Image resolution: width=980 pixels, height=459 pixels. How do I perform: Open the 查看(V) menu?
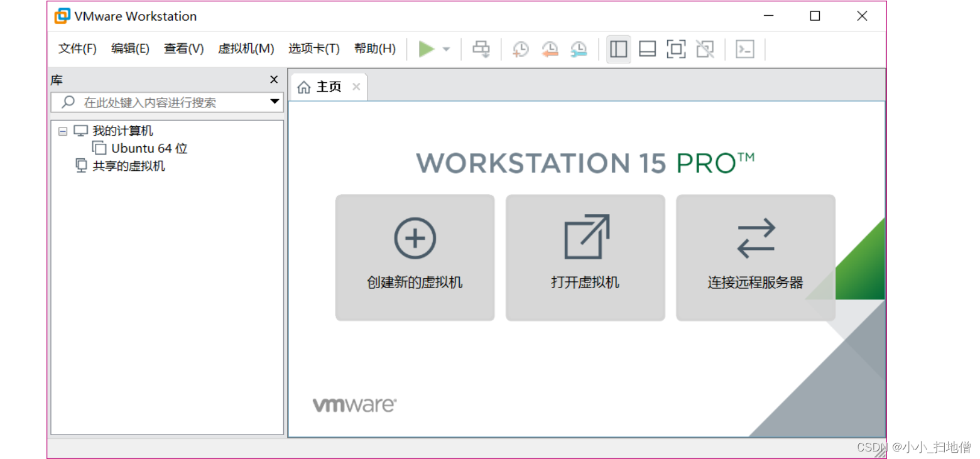(x=184, y=49)
